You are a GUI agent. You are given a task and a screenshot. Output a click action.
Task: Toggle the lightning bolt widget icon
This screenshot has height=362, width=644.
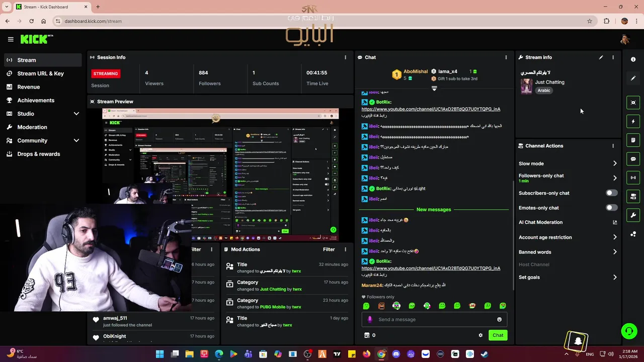click(633, 121)
